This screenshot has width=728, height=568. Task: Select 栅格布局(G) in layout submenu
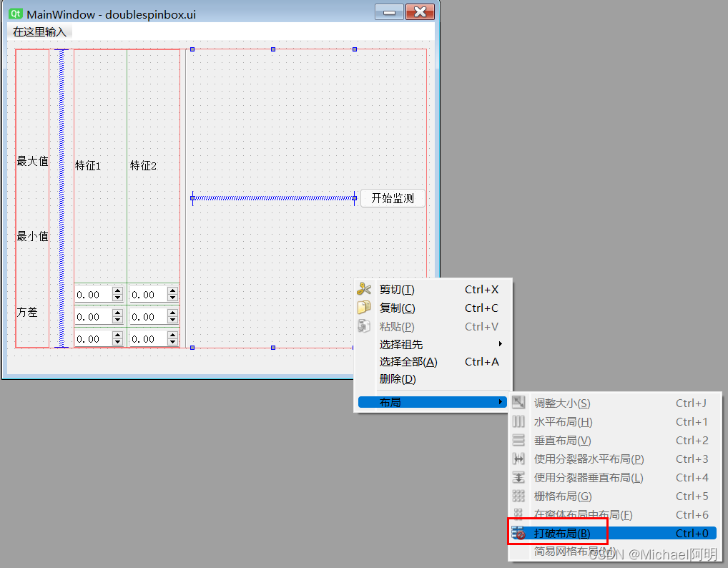pyautogui.click(x=613, y=496)
